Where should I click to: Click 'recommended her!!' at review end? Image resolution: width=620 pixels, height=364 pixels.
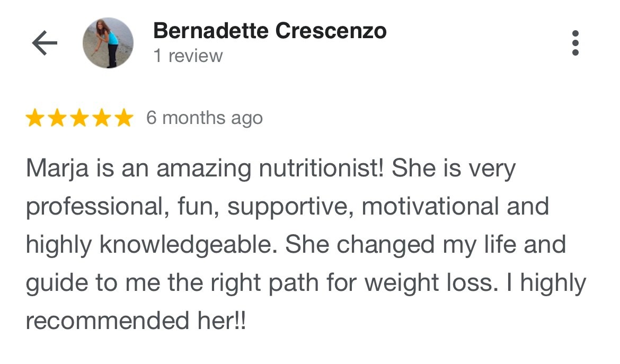[x=136, y=321]
